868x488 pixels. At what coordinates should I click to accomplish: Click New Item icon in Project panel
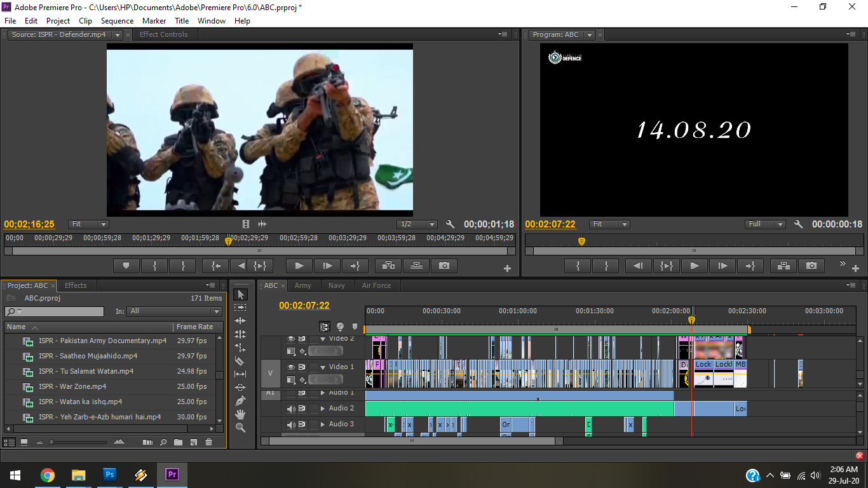click(193, 442)
